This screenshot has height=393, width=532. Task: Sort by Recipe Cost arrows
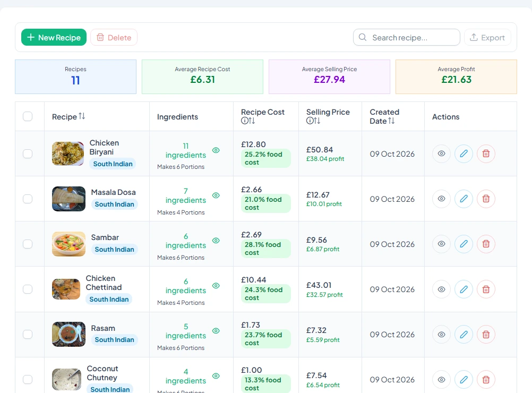[252, 121]
